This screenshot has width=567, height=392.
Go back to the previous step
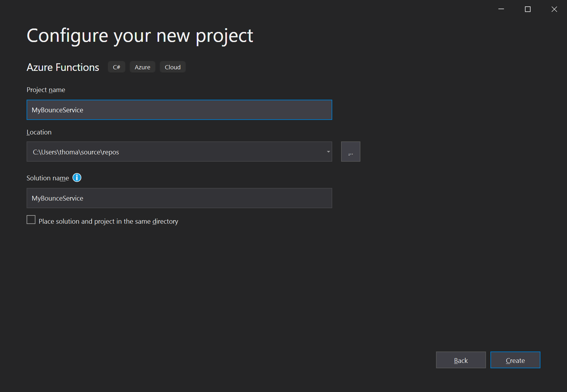pyautogui.click(x=461, y=360)
